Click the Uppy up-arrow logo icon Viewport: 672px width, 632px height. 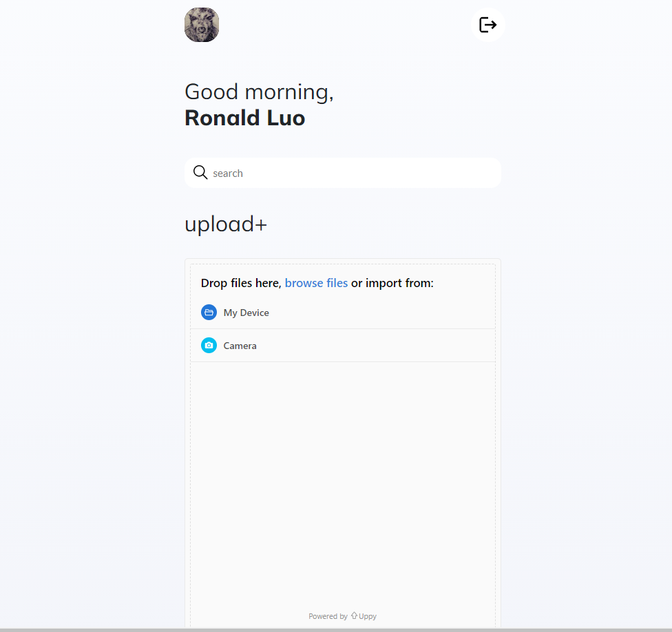click(354, 615)
